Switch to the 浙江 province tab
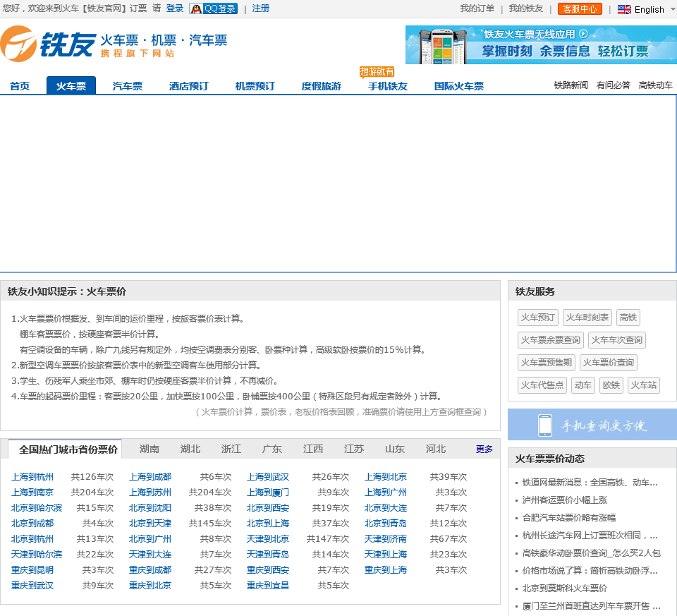Screen dimensions: 677x616 point(231,449)
